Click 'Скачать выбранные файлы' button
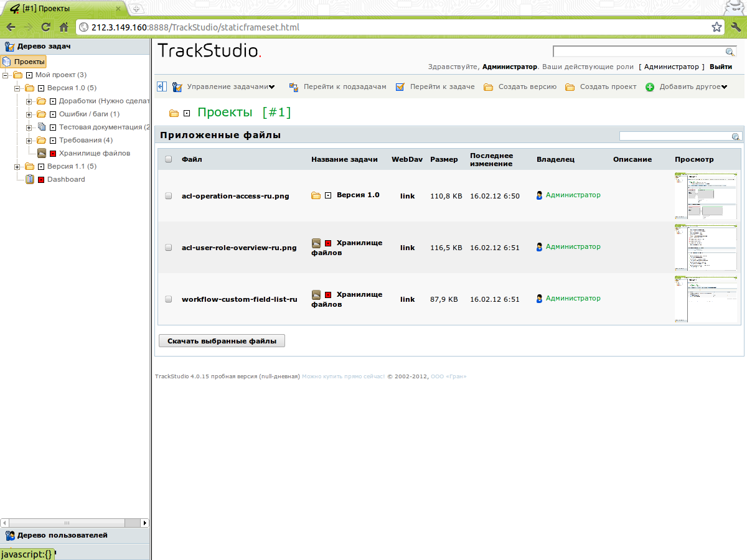Screen dimensions: 747x560 pyautogui.click(x=222, y=341)
